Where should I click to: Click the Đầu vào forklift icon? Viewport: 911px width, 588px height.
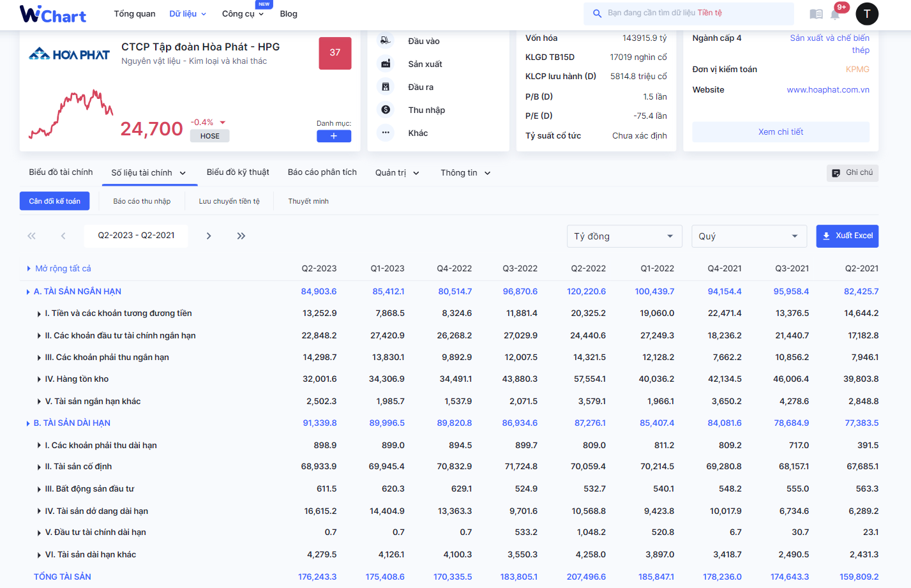(x=386, y=41)
